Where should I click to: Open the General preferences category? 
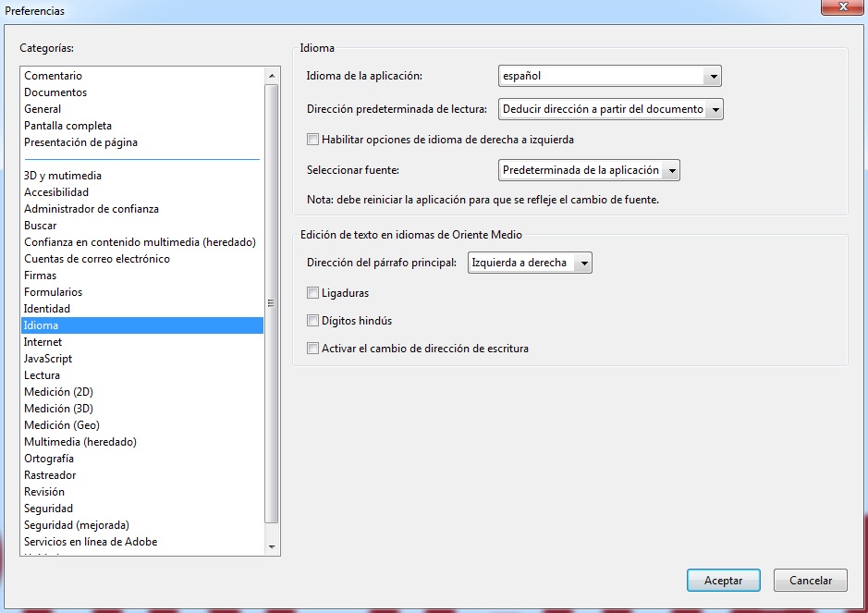pyautogui.click(x=43, y=108)
